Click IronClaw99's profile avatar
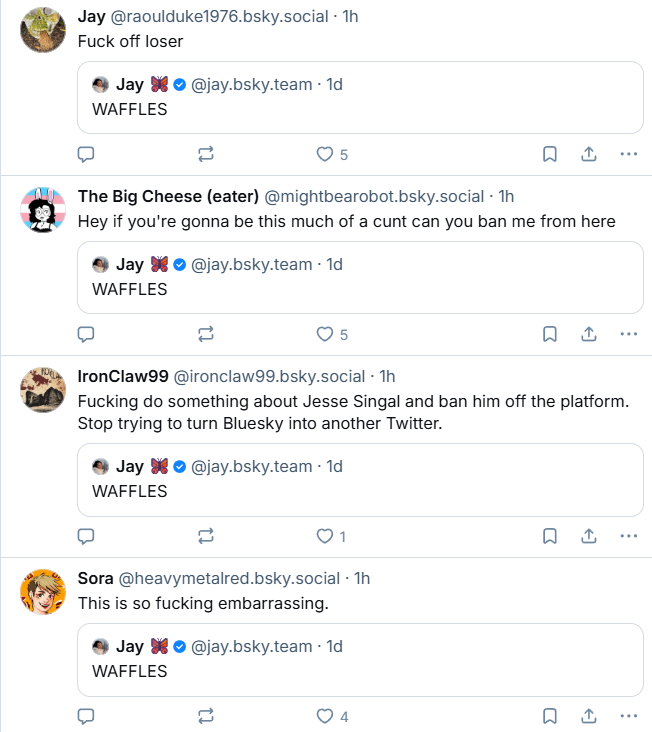The image size is (652, 732). pyautogui.click(x=43, y=390)
